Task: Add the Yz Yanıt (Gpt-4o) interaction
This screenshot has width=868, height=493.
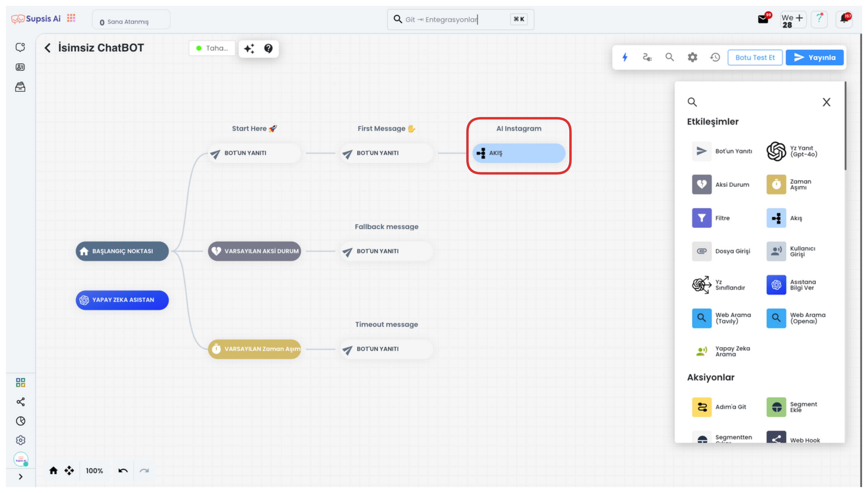Action: point(792,151)
